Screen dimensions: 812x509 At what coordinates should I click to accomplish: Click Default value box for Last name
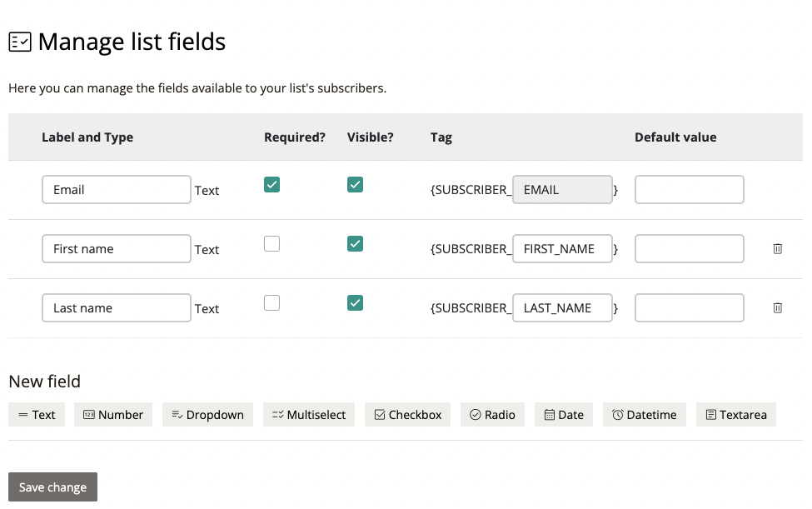point(689,308)
